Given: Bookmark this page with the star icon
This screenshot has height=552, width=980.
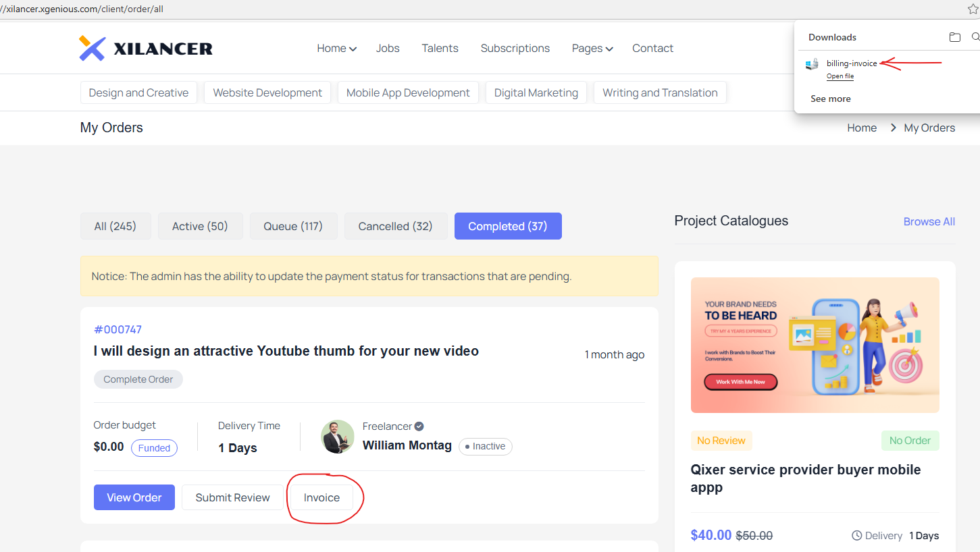Looking at the screenshot, I should click(973, 9).
